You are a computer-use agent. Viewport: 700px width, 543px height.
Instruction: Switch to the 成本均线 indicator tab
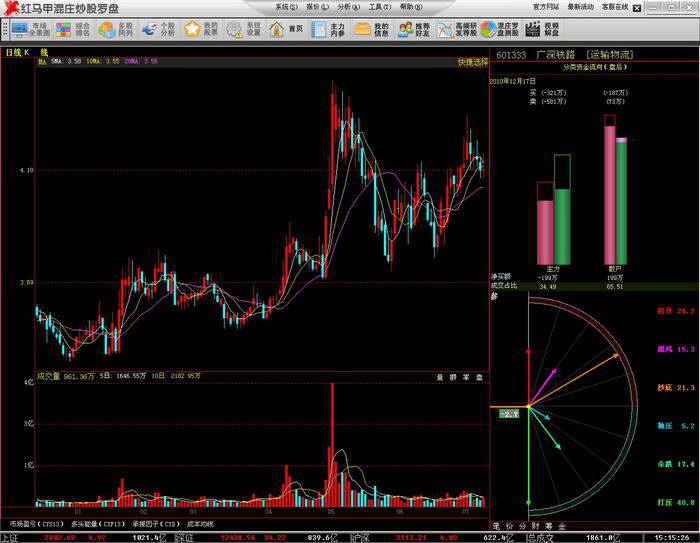coord(200,524)
